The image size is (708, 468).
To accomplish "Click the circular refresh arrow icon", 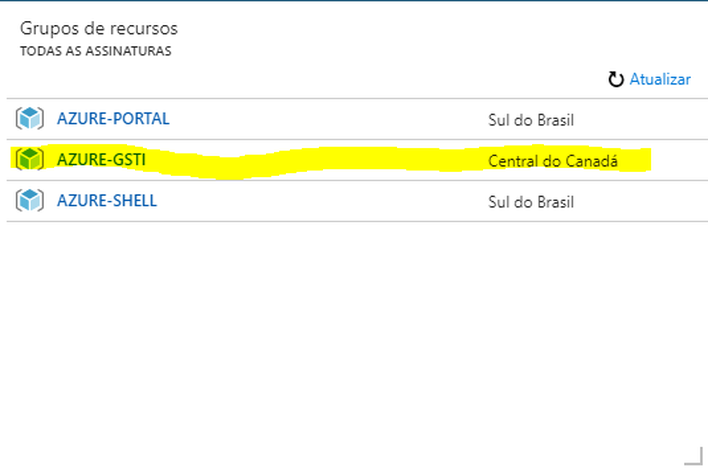I will click(x=615, y=80).
